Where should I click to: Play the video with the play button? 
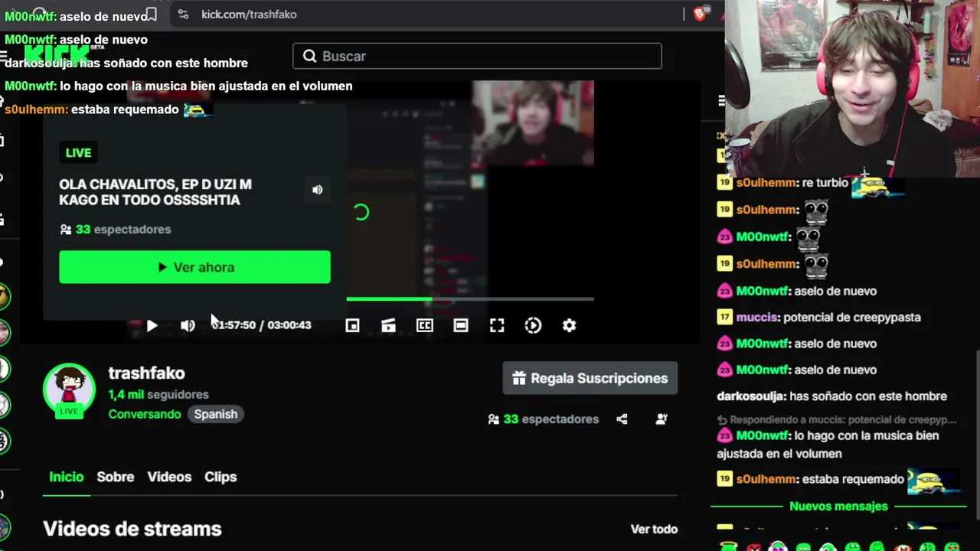click(152, 325)
